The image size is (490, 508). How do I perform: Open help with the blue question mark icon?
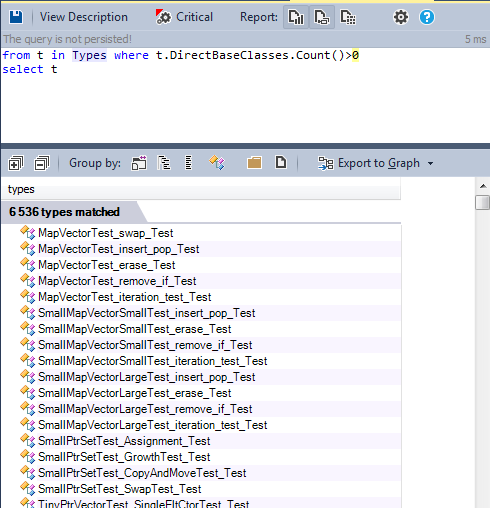[427, 17]
